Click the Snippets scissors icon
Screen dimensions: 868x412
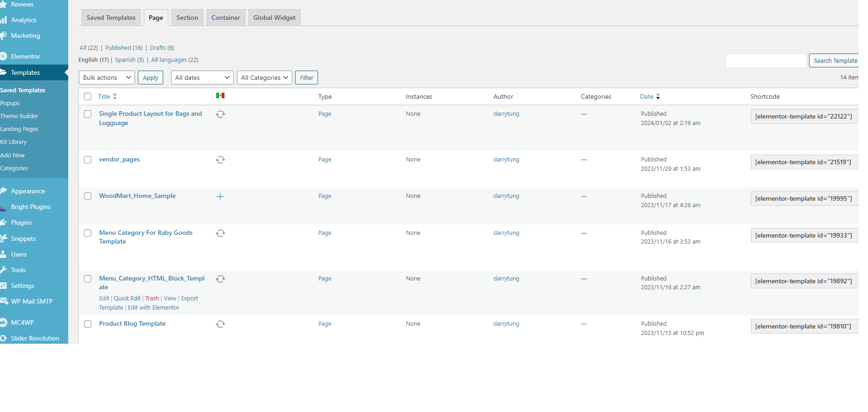[x=3, y=239]
